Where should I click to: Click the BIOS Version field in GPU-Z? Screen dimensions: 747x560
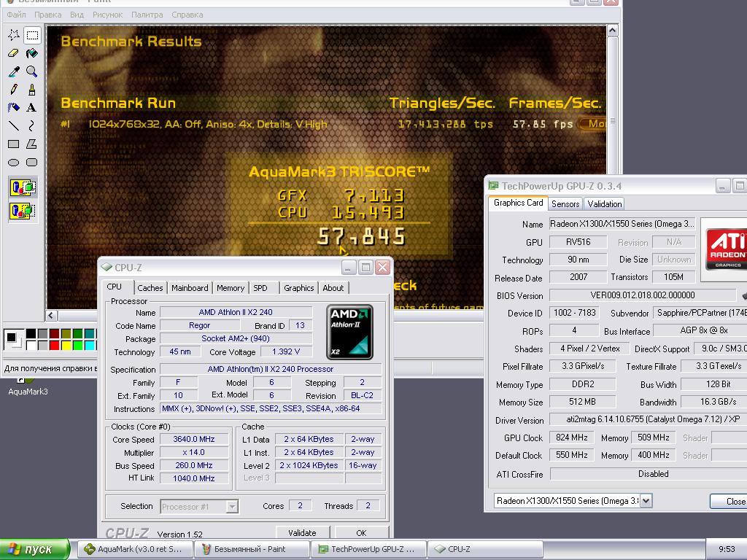point(643,295)
